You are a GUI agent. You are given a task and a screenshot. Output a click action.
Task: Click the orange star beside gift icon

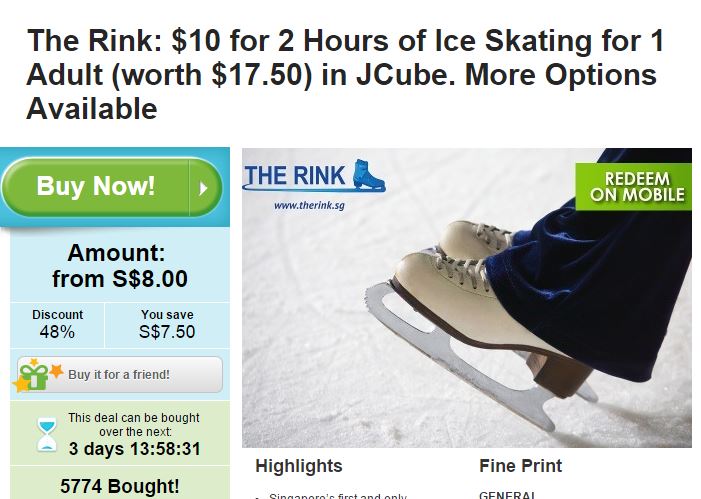point(56,371)
